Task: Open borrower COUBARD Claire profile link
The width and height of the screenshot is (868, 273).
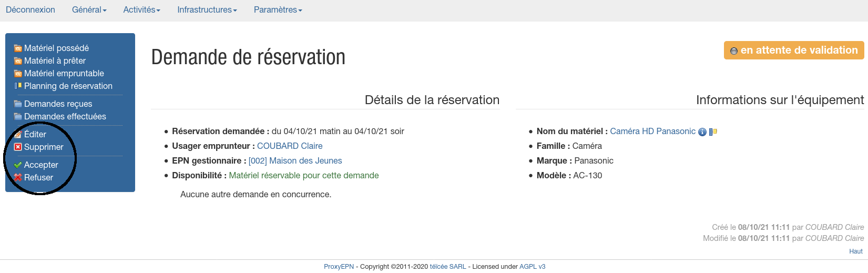Action: coord(290,146)
